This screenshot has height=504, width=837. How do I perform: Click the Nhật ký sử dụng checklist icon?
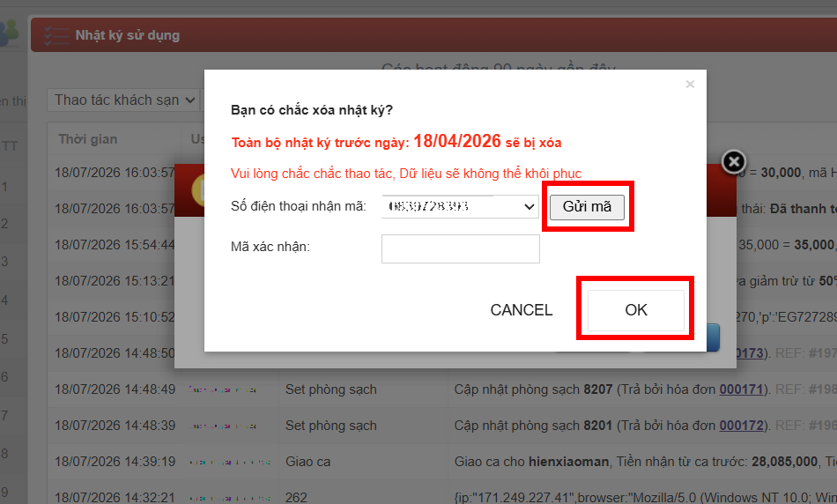coord(56,35)
